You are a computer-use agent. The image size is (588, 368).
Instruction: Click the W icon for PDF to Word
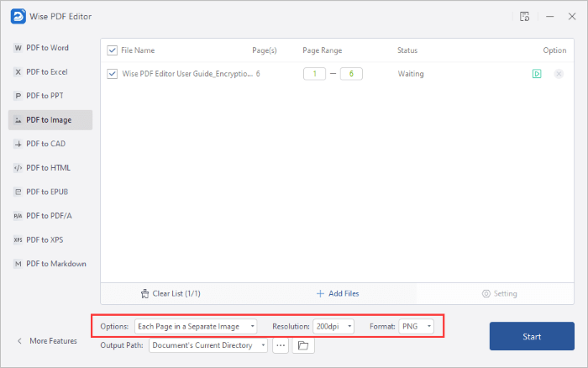[18, 48]
